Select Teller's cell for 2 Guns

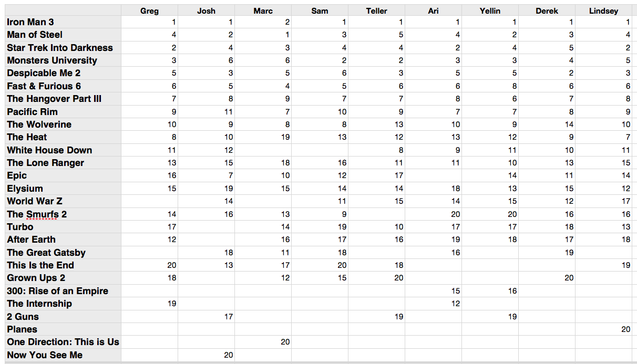tap(376, 317)
